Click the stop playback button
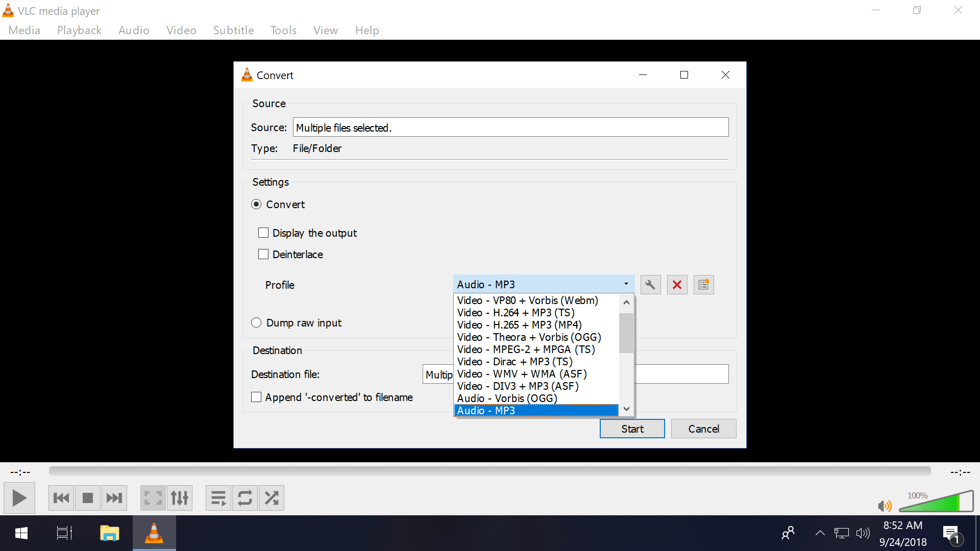The width and height of the screenshot is (980, 551). coord(87,498)
